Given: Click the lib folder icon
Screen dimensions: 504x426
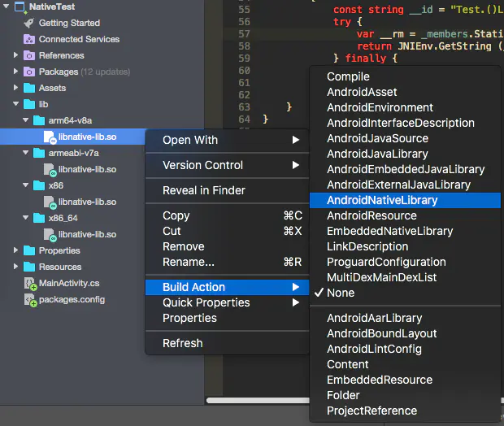Looking at the screenshot, I should tap(29, 104).
